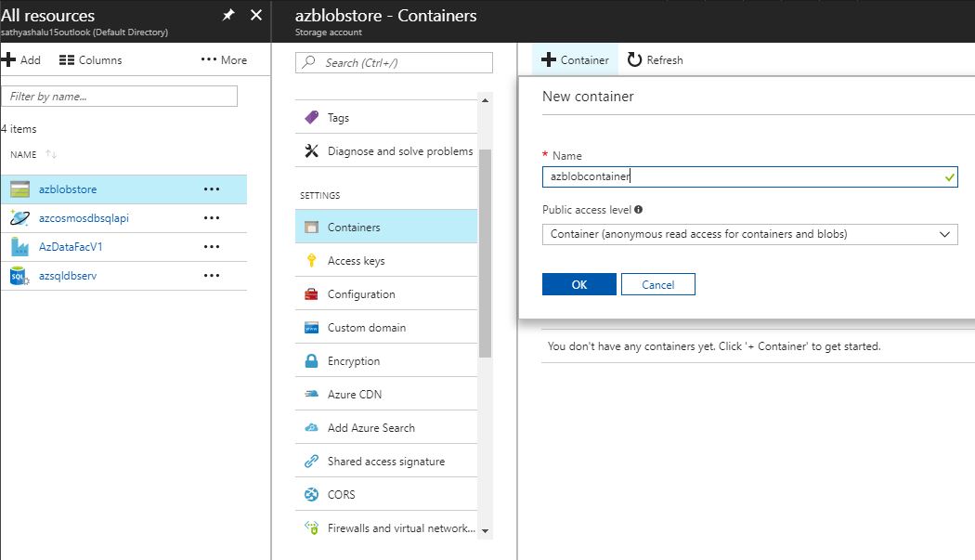Click the Refresh toolbar command
Image resolution: width=975 pixels, height=560 pixels.
point(655,59)
